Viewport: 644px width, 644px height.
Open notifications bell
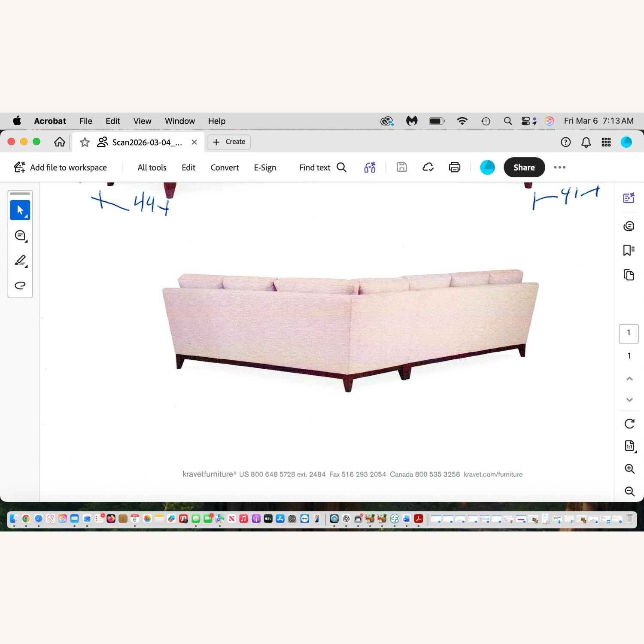(x=586, y=142)
